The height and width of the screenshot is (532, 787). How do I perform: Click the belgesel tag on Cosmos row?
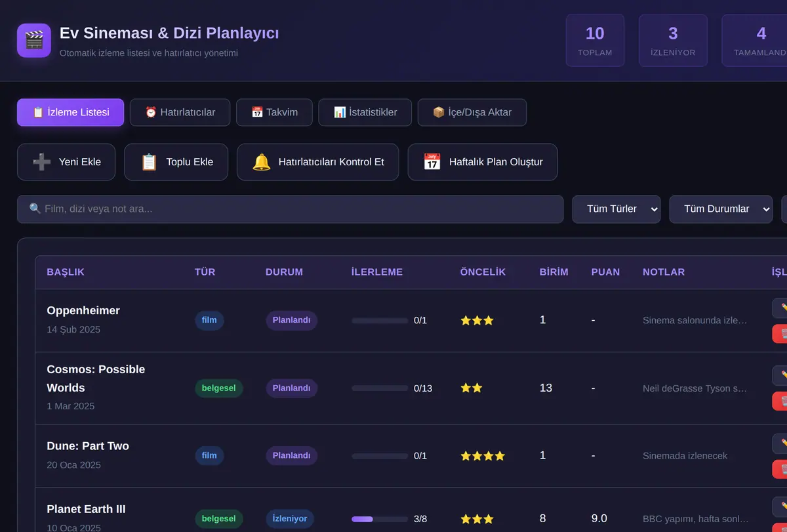click(219, 388)
